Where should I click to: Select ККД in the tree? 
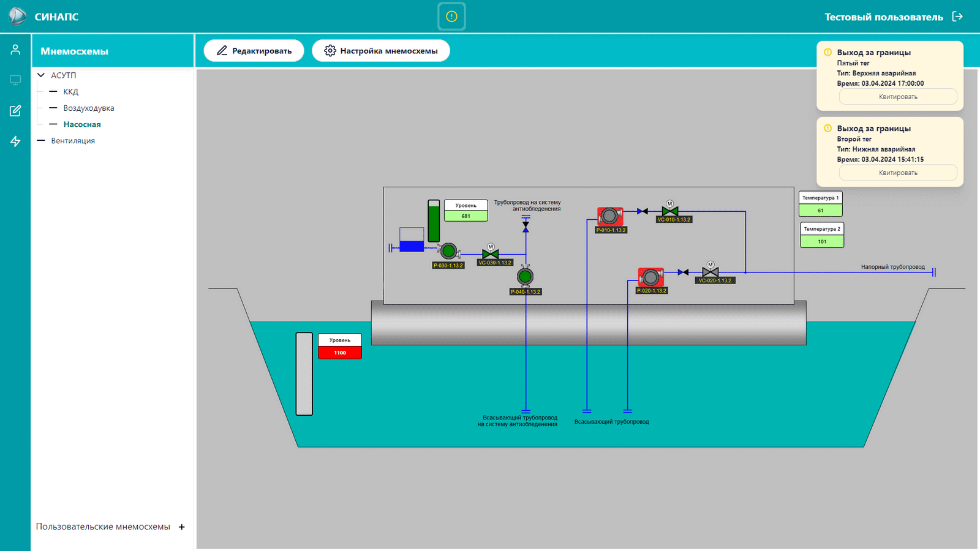click(x=71, y=92)
